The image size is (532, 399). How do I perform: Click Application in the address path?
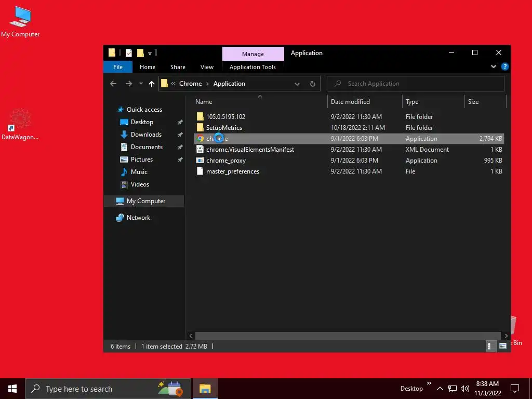pyautogui.click(x=229, y=84)
